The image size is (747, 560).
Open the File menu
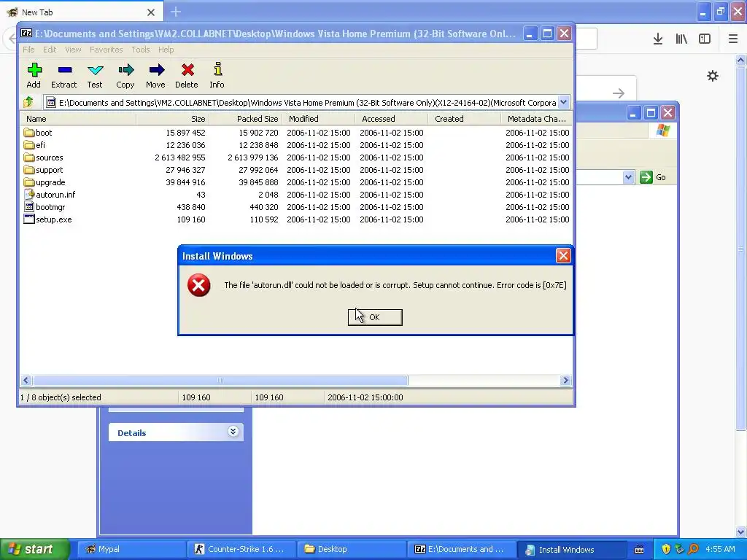(x=28, y=50)
